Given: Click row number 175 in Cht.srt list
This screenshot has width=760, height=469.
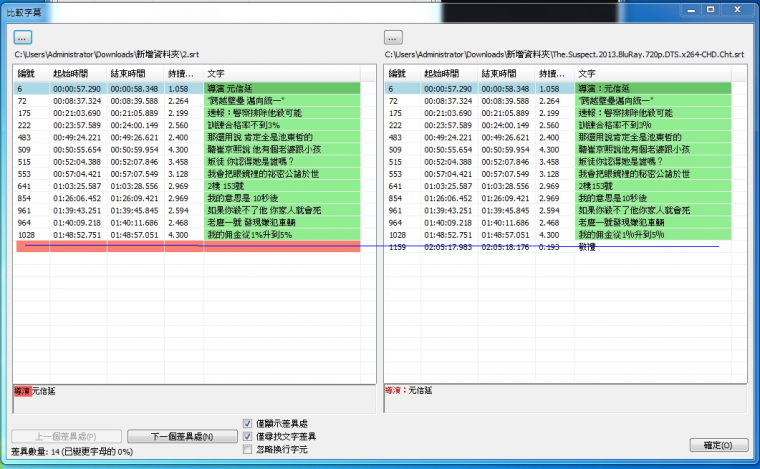Looking at the screenshot, I should coord(395,113).
